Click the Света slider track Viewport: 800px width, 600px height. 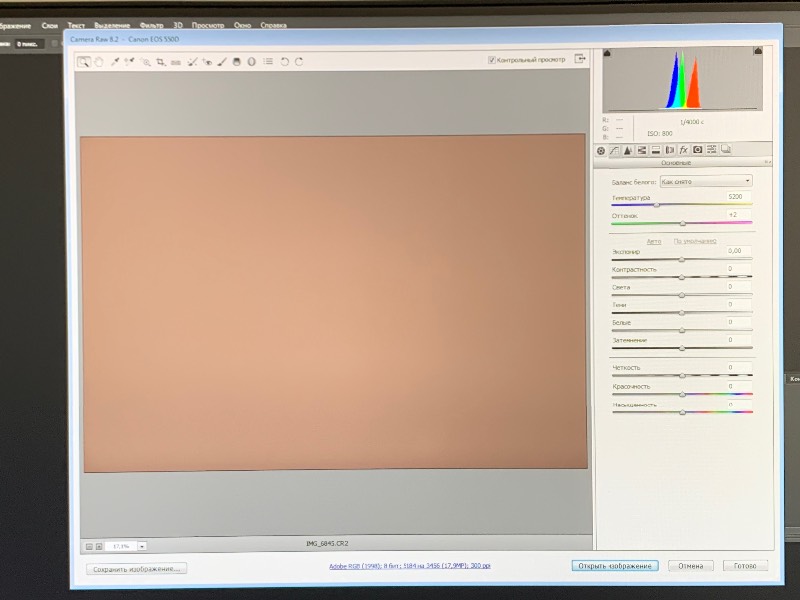click(x=682, y=295)
